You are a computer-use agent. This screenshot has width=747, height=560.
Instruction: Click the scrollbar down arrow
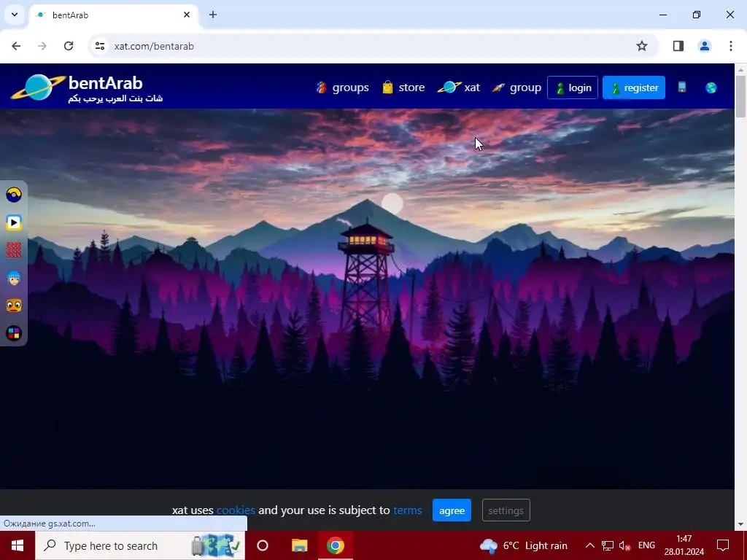click(740, 524)
